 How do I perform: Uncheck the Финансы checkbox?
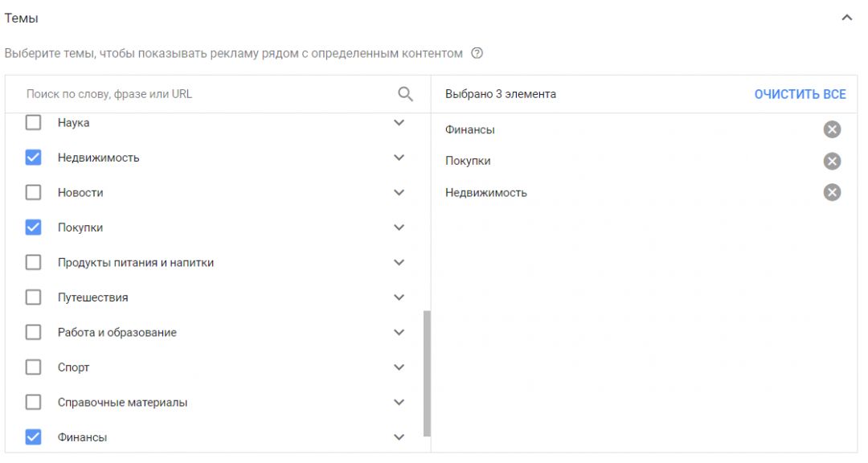[x=33, y=437]
